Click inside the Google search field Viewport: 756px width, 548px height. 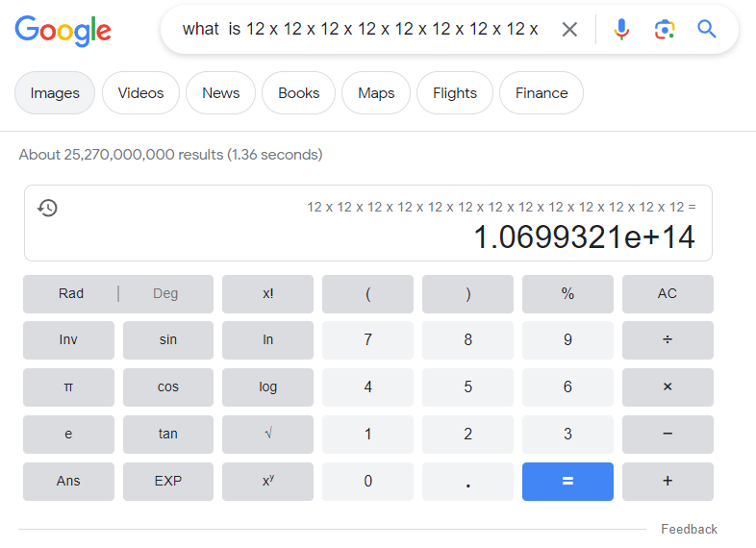360,30
